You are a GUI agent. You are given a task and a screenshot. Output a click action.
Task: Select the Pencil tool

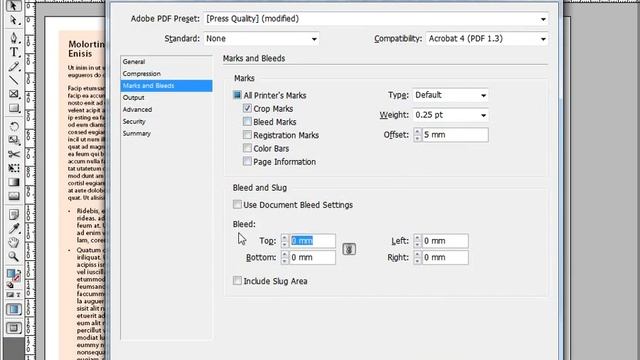(13, 66)
